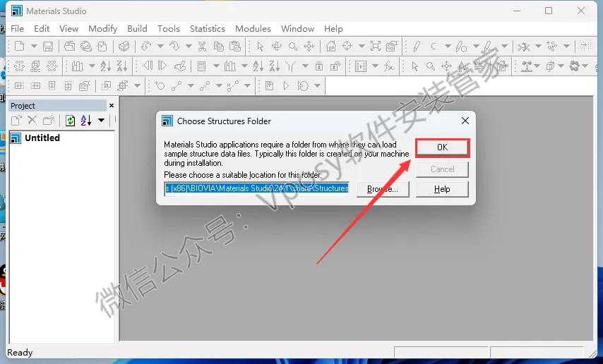Viewport: 603px width, 364px height.
Task: Click the Cut scissors icon
Action: click(202, 47)
